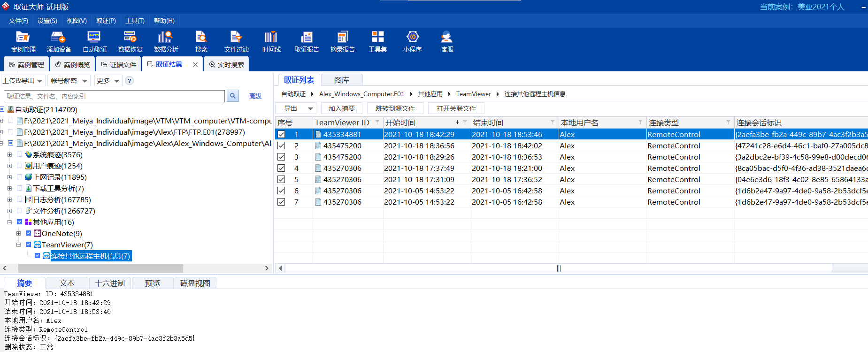This screenshot has height=352, width=868.
Task: Click the 打开关联文件 button
Action: (456, 108)
